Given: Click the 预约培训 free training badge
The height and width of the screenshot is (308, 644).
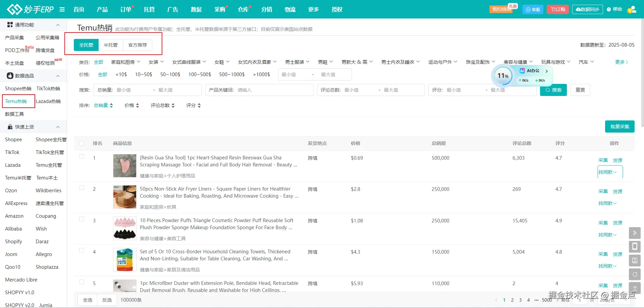Looking at the screenshot, I should 501,9.
